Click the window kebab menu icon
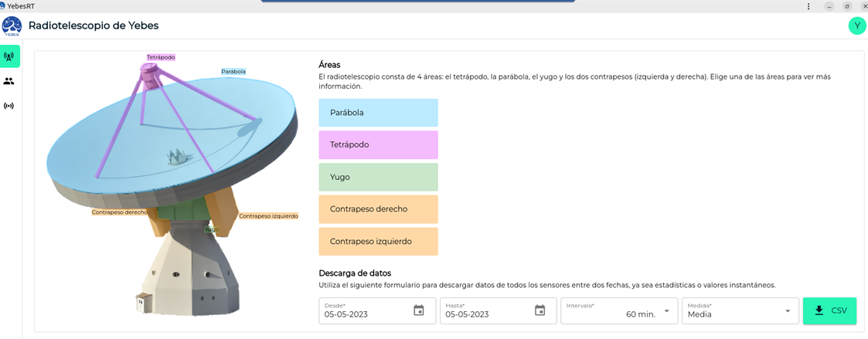 point(808,6)
